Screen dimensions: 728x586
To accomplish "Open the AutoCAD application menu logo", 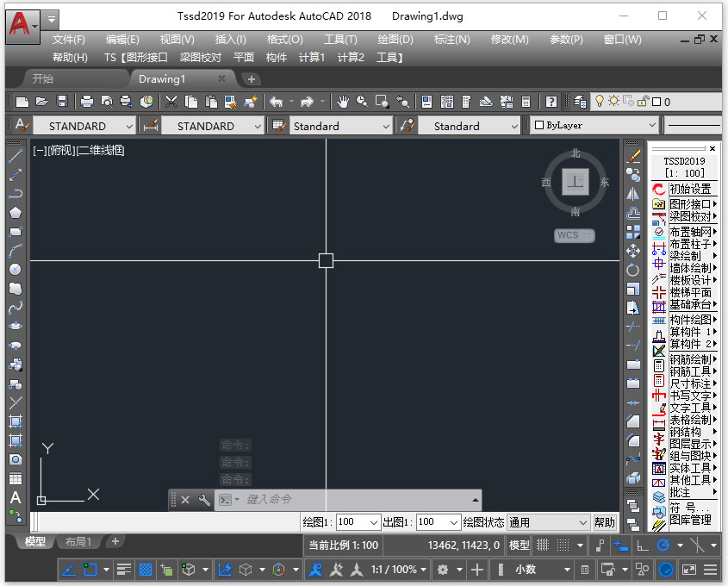I will [x=22, y=25].
